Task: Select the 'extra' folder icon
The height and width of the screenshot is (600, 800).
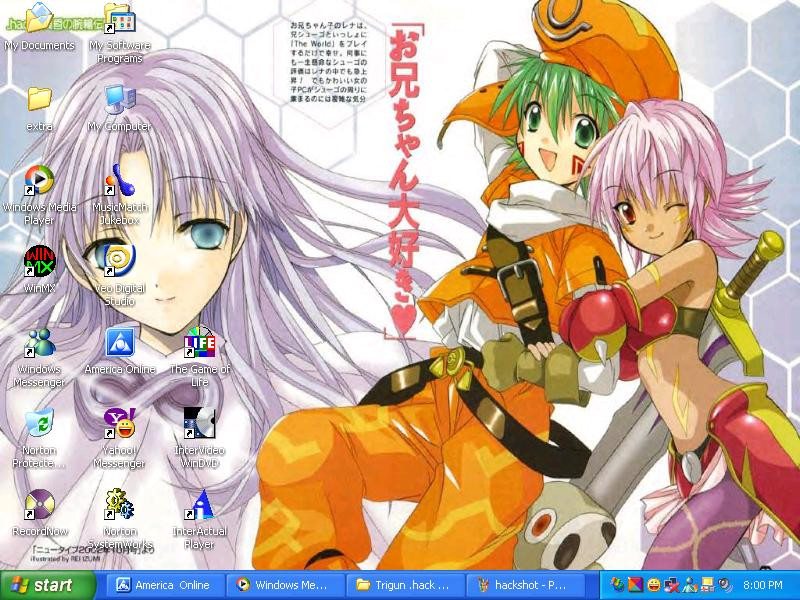Action: 39,108
